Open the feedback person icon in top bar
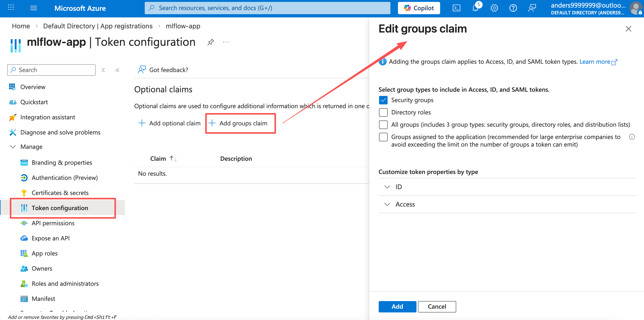 point(532,8)
